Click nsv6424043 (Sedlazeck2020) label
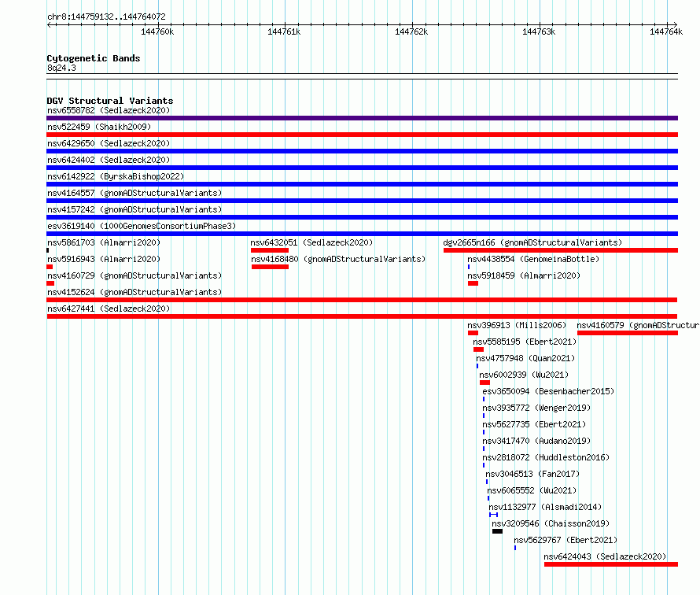This screenshot has width=700, height=595. tap(605, 556)
